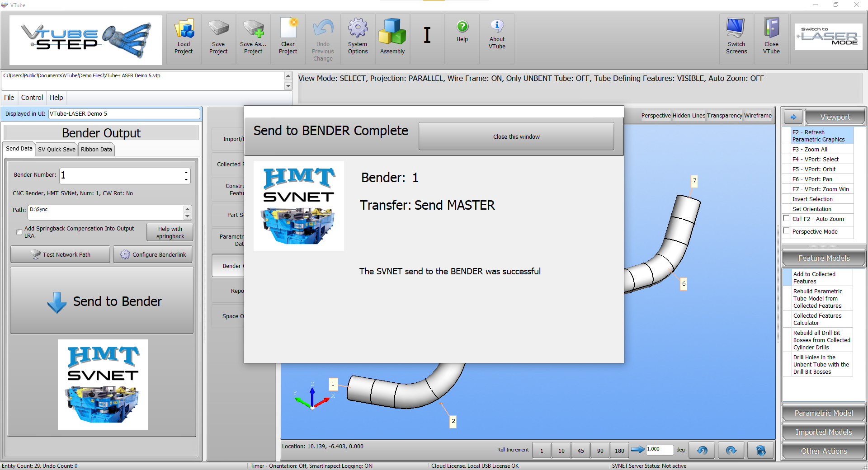Viewport: 868px width, 470px height.
Task: Toggle Hidden Lines view option
Action: coord(689,116)
